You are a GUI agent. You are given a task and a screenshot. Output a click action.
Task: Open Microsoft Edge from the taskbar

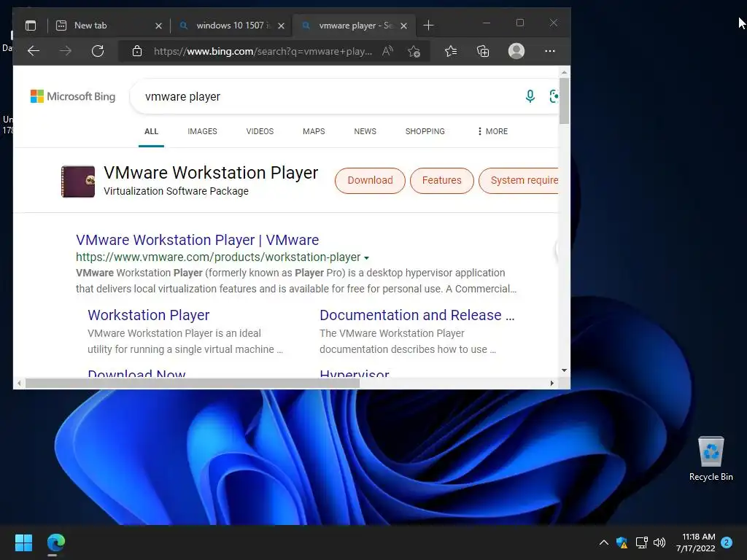pyautogui.click(x=55, y=542)
